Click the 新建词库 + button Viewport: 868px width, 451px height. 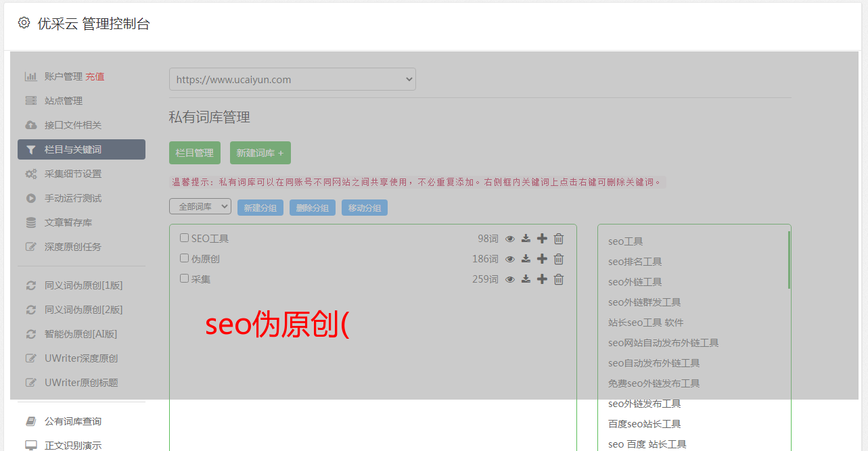pyautogui.click(x=260, y=153)
